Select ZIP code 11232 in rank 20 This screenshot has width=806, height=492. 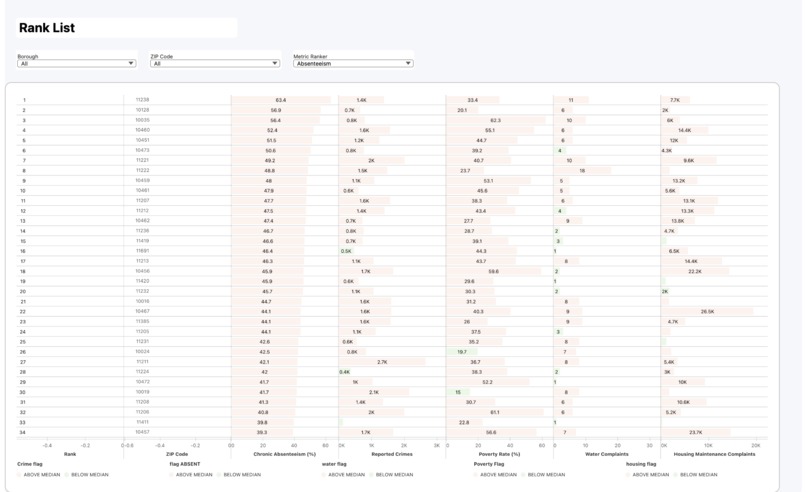(142, 291)
